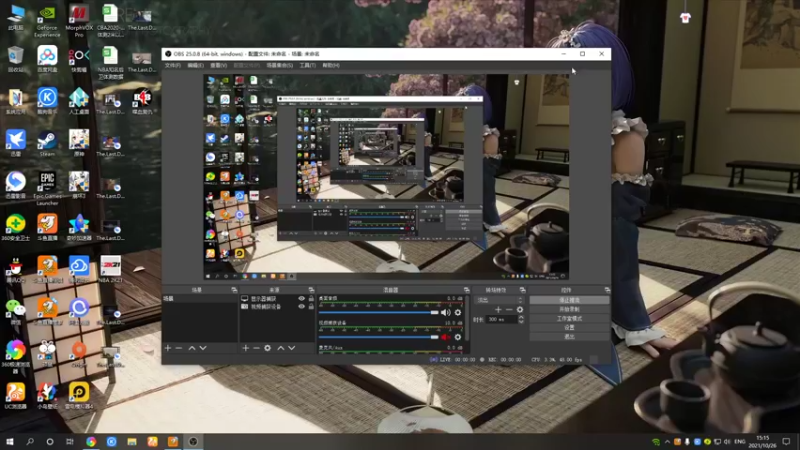
Task: Open the UC Browser desktop shortcut
Action: pos(15,395)
